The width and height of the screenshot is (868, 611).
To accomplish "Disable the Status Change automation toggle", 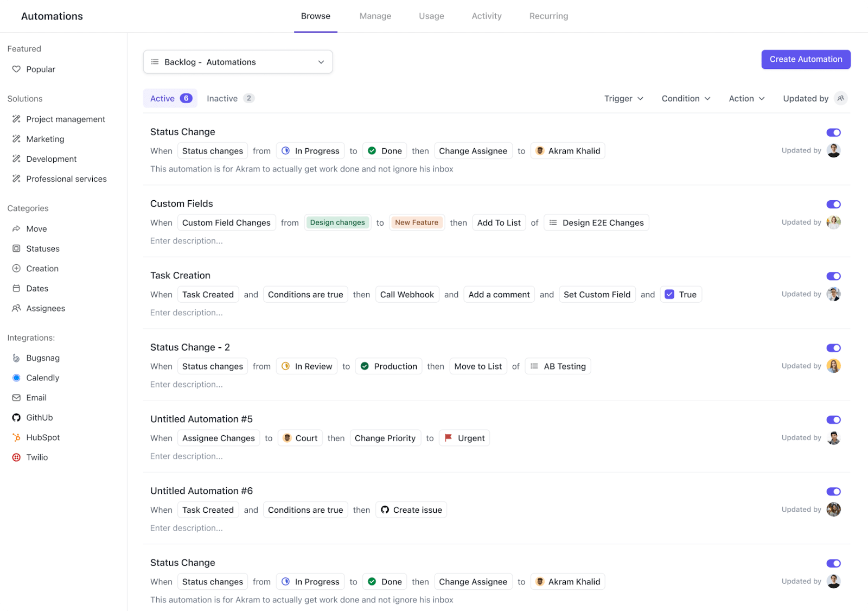I will point(833,132).
